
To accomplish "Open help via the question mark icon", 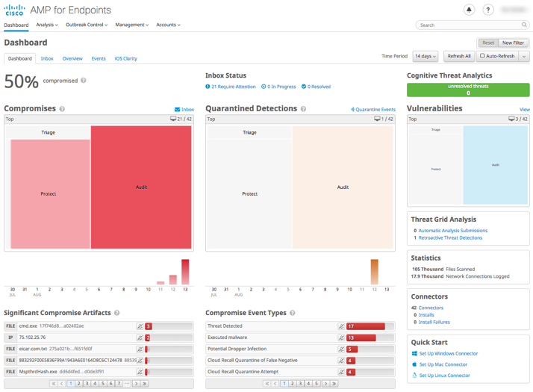I will pos(487,10).
